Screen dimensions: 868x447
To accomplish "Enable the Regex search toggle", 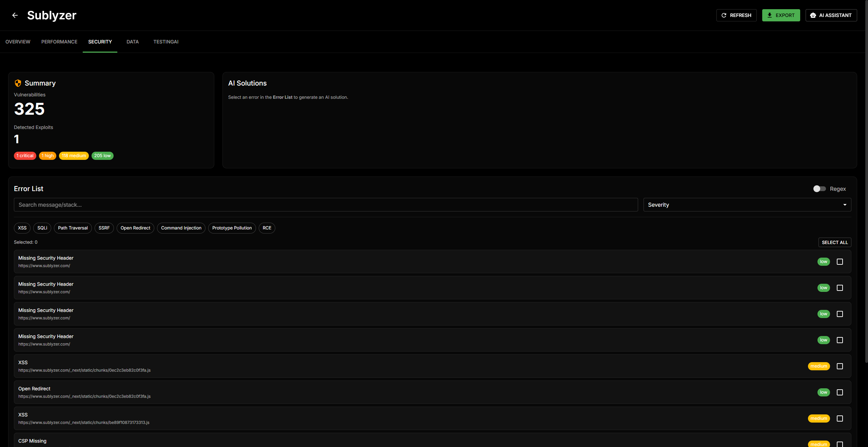I will (x=819, y=189).
